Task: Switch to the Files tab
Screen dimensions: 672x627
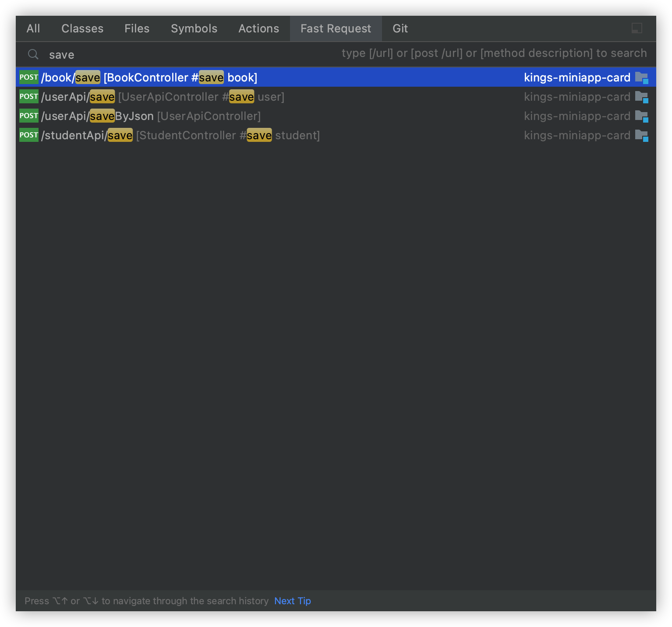Action: (x=137, y=28)
